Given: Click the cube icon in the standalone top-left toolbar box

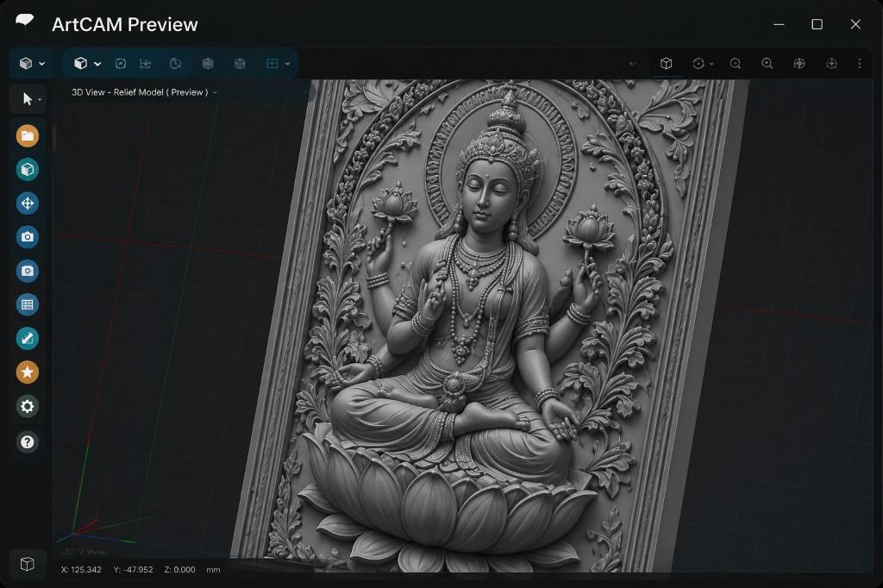Looking at the screenshot, I should [x=25, y=63].
